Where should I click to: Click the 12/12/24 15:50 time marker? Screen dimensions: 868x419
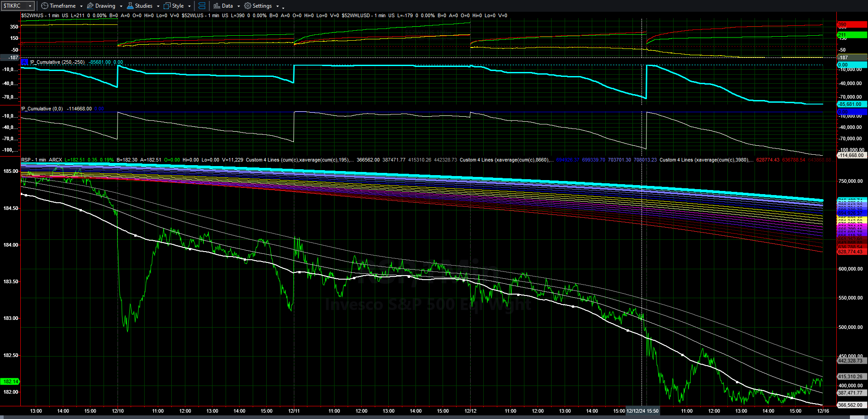642,411
